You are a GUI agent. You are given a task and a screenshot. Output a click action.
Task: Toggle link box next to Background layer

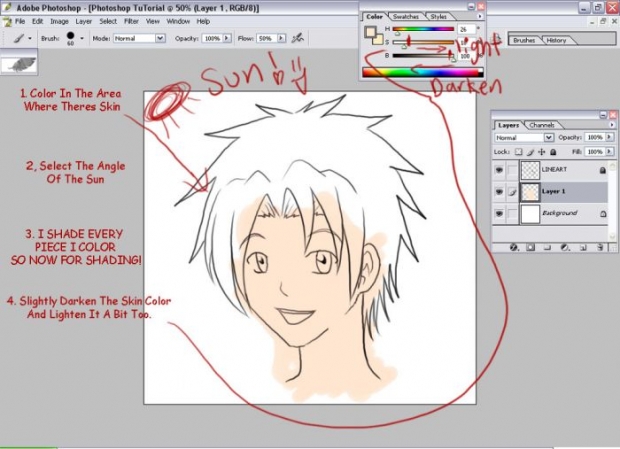pos(512,214)
